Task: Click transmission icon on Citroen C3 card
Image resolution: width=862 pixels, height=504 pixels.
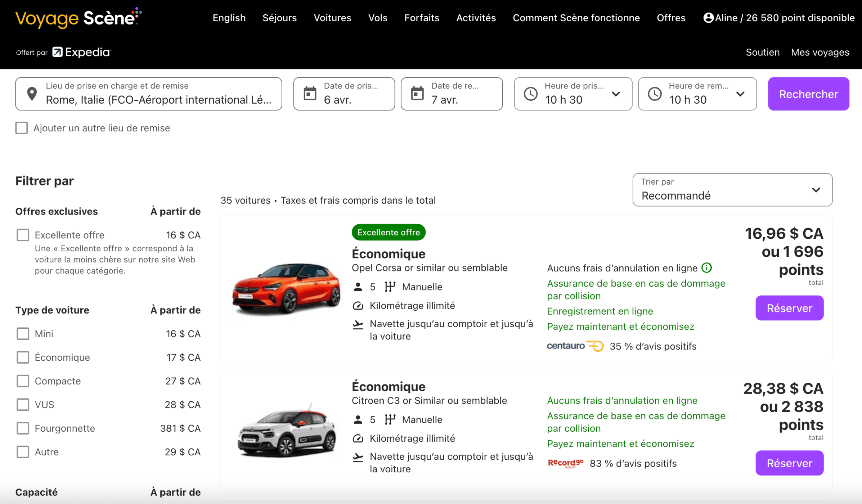Action: (390, 419)
